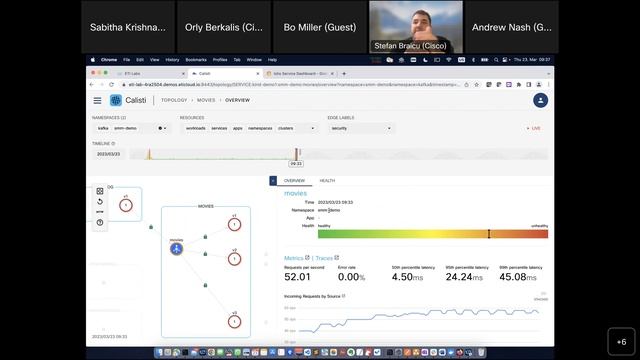Click the lock icon on the edge to v3

tap(205, 285)
